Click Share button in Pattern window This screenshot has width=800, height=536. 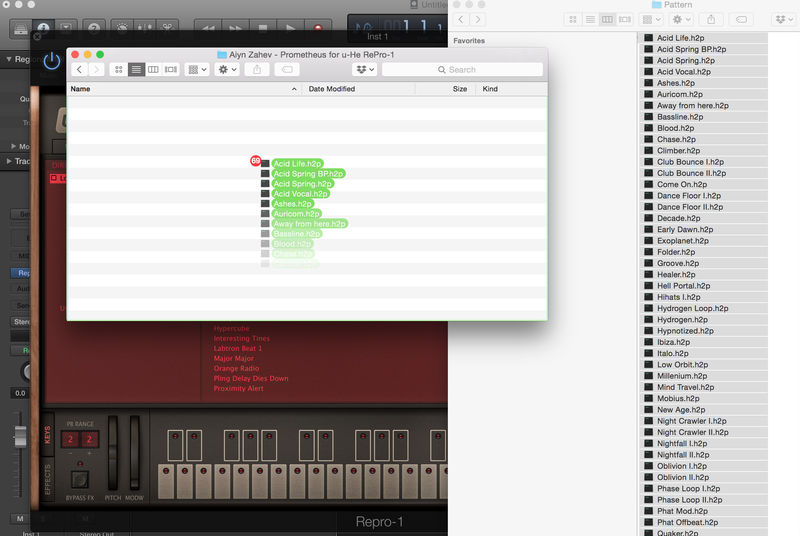pyautogui.click(x=711, y=19)
